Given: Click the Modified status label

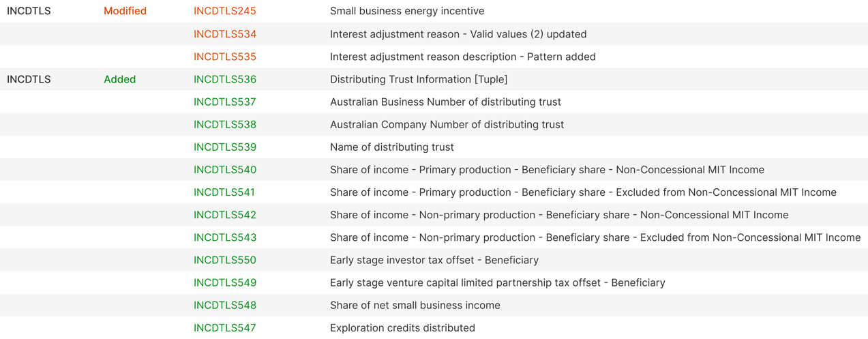Looking at the screenshot, I should click(x=125, y=11).
